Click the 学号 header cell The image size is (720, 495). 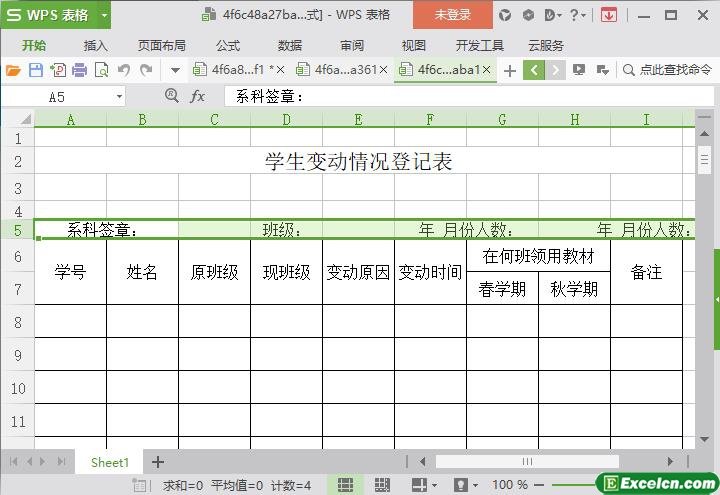[70, 272]
